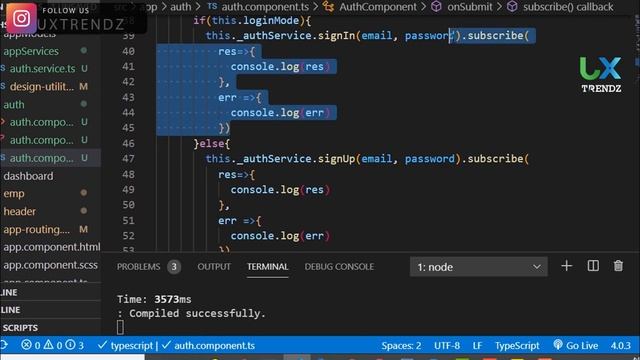Open the design-utilit... file in explorer

coord(42,87)
